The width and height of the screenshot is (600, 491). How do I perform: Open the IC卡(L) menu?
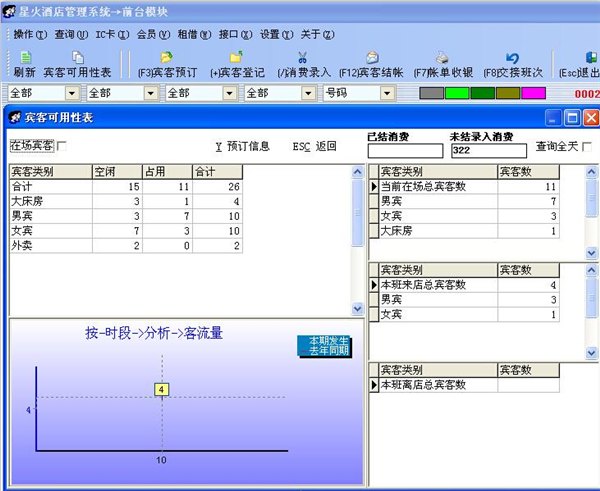pyautogui.click(x=112, y=34)
